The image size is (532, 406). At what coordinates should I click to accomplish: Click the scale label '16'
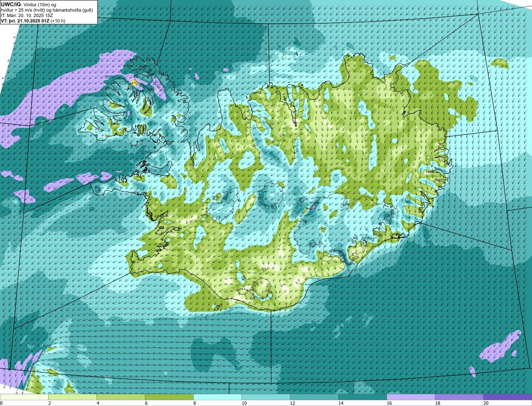(389, 403)
